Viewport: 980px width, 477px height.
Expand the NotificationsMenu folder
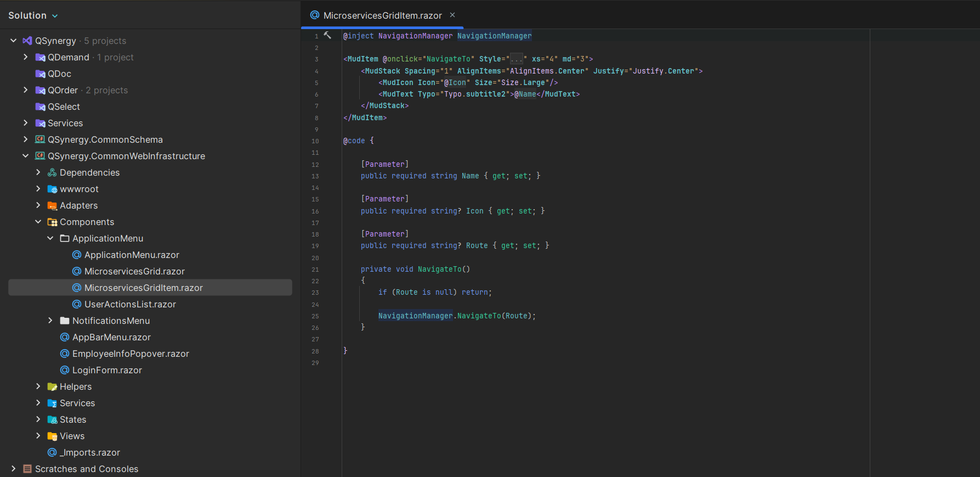click(50, 321)
